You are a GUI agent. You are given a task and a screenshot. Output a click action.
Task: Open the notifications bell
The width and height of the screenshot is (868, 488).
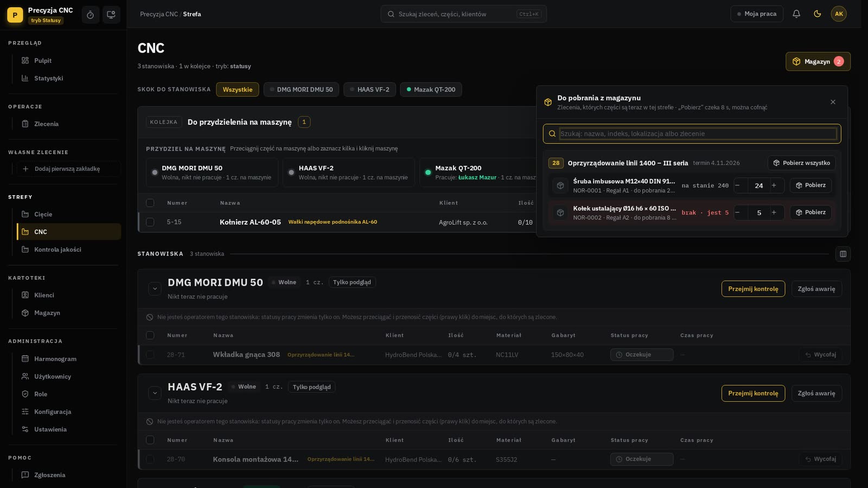click(x=796, y=14)
